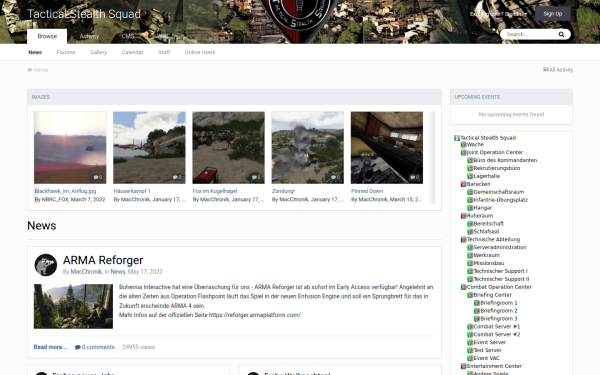Select Combat Server #2 channel name
The width and height of the screenshot is (600, 375).
click(x=497, y=334)
